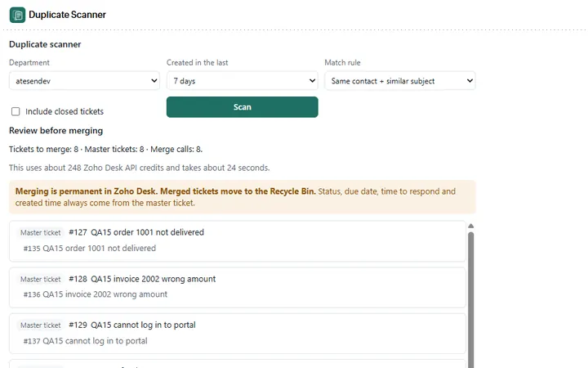Screen dimensions: 588x368
Task: Click Master ticket badge for ticket #128
Action: (41, 280)
